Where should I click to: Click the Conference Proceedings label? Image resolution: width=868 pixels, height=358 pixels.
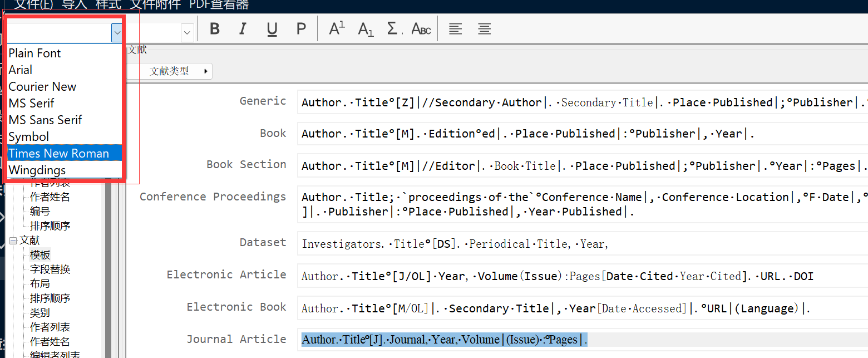(x=213, y=197)
